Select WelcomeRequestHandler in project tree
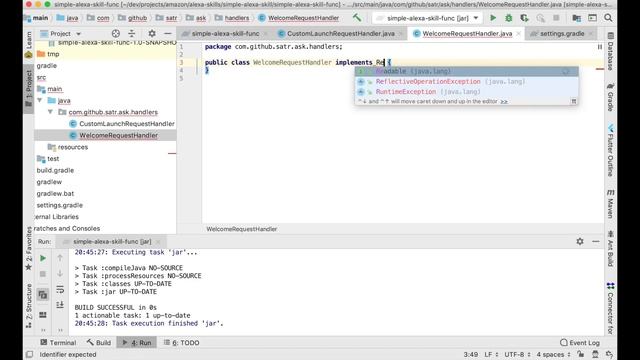The image size is (640, 360). [x=118, y=135]
